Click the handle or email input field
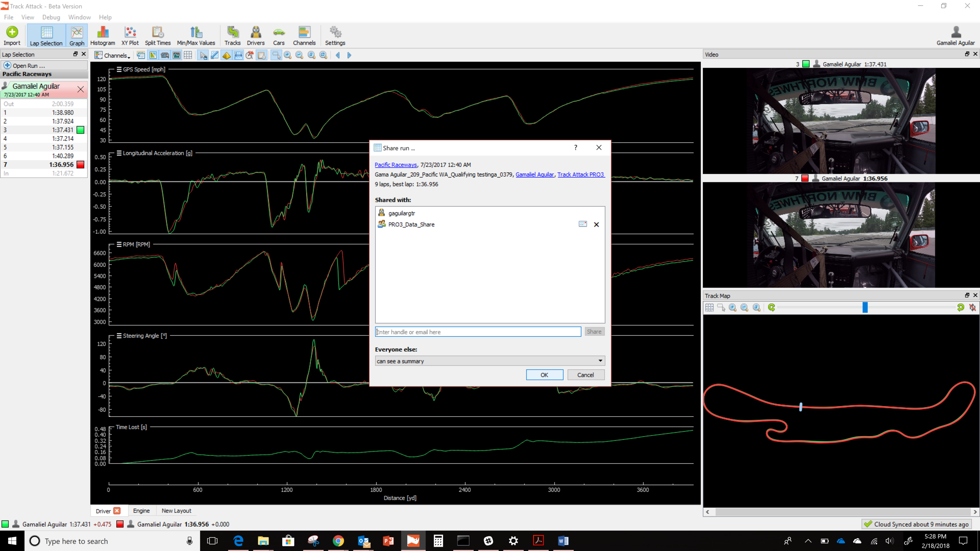 point(478,332)
